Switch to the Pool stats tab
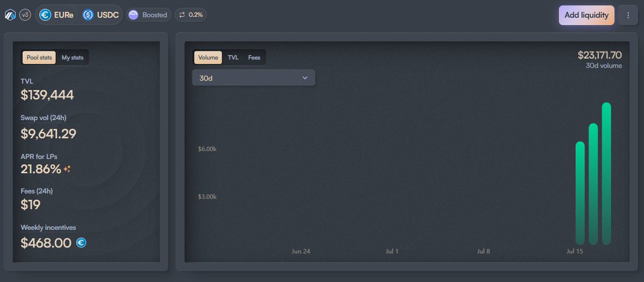The height and width of the screenshot is (282, 644). (x=39, y=57)
